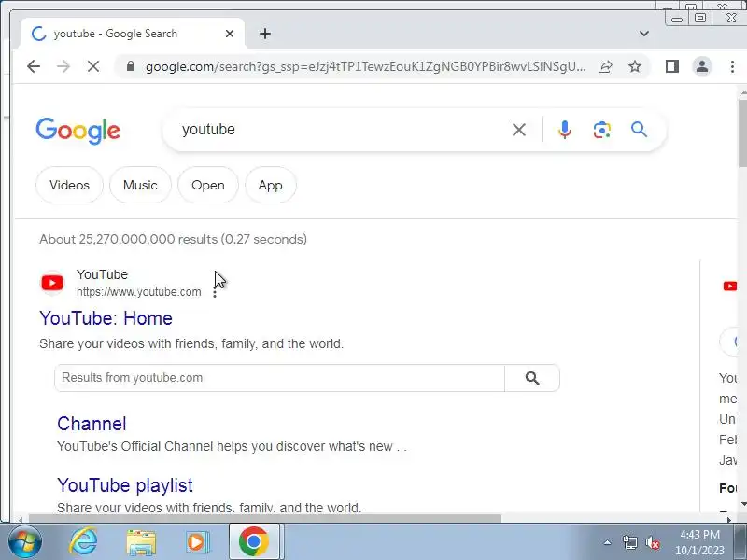Open Internet Explorer from the taskbar

pos(83,541)
